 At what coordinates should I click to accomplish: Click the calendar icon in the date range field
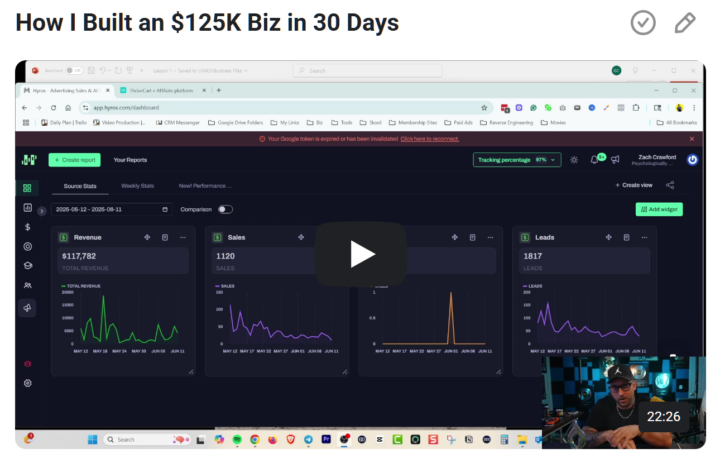point(165,209)
